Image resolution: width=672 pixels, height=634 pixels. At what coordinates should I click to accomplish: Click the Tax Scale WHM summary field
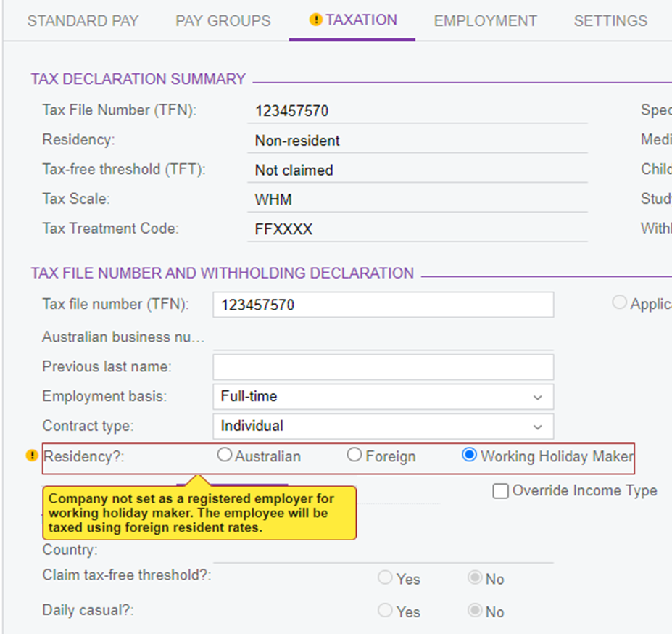coord(417,199)
